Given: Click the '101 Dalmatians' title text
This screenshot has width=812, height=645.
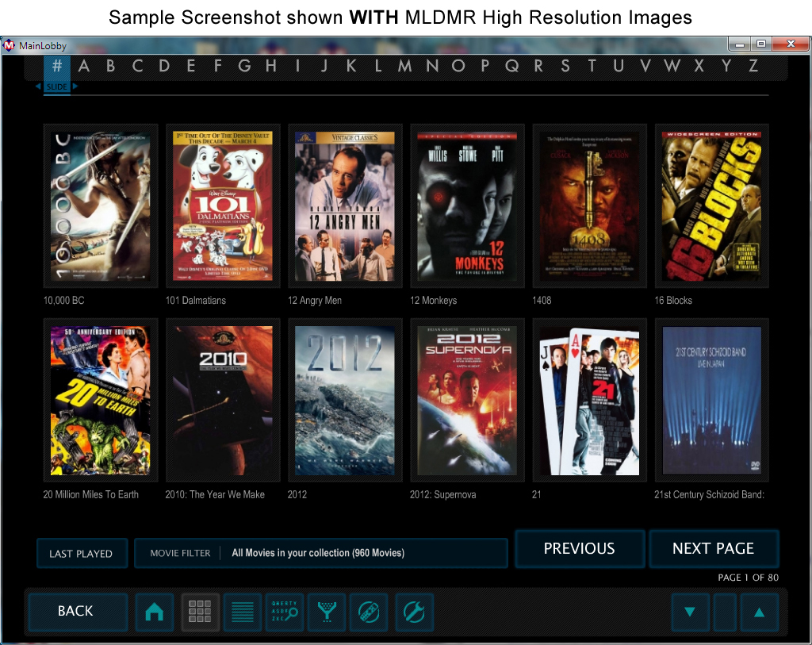Looking at the screenshot, I should tap(196, 301).
